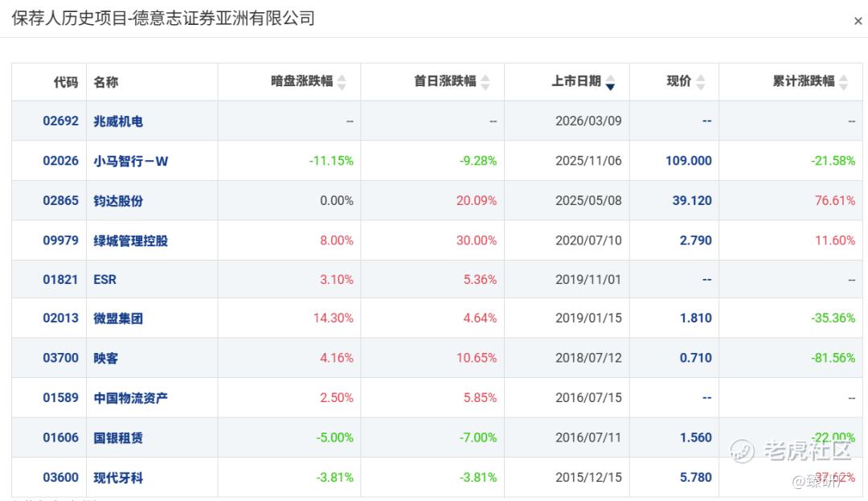Sort by 累计涨跌幅 column arrows
Viewport: 868px width, 501px height.
843,82
